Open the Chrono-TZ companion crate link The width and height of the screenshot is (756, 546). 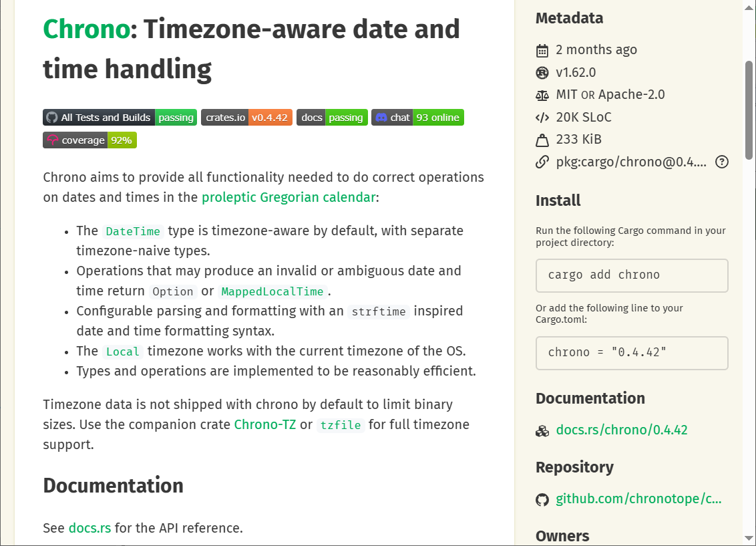tap(264, 424)
